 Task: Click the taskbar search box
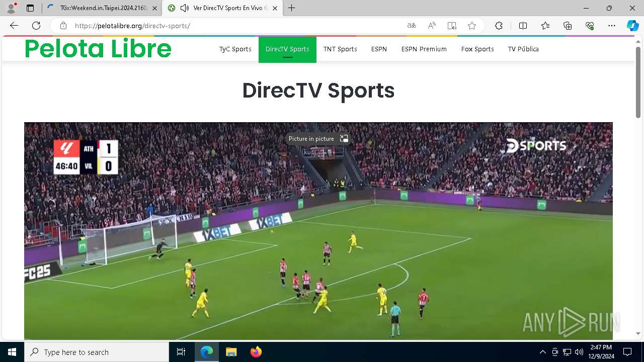pyautogui.click(x=97, y=352)
